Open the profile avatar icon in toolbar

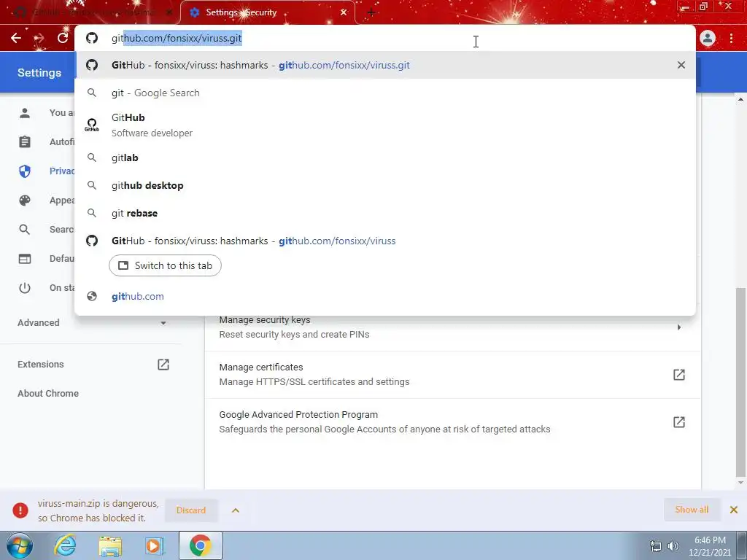[708, 38]
